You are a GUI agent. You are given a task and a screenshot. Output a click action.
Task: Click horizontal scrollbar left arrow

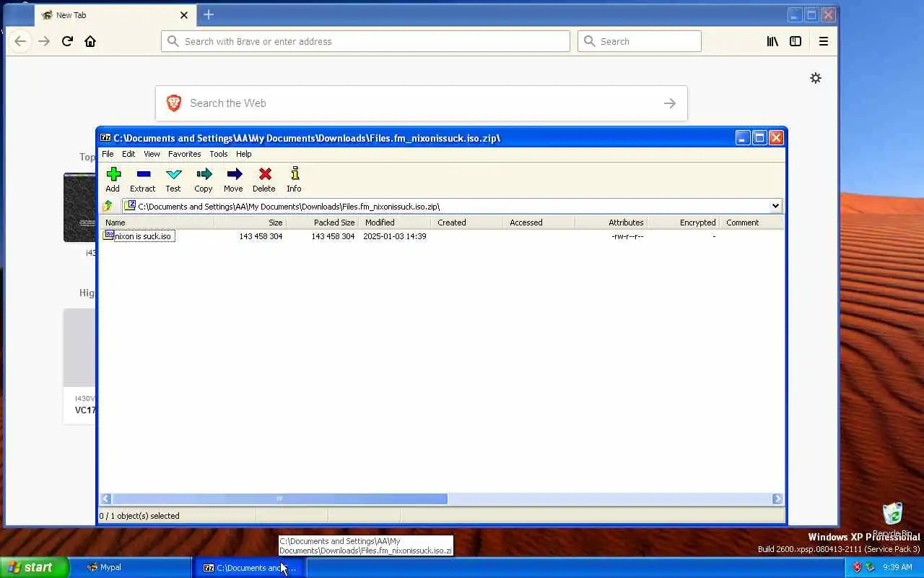click(x=106, y=499)
